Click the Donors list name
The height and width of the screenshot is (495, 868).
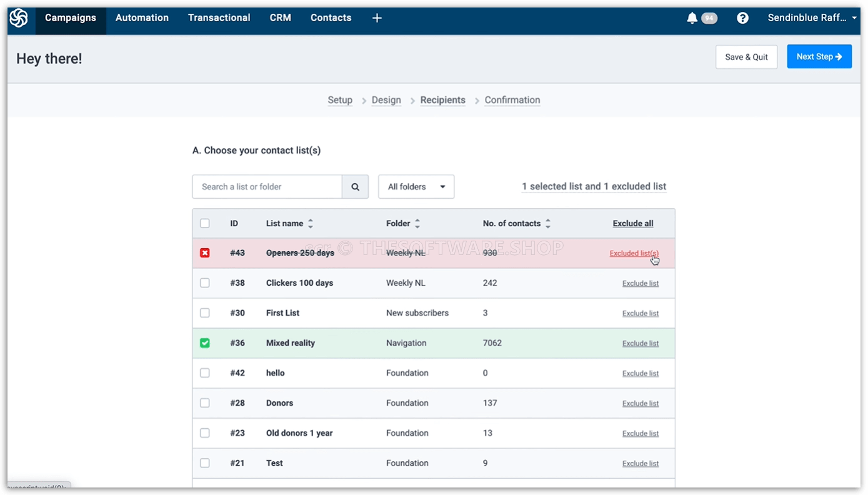click(279, 403)
